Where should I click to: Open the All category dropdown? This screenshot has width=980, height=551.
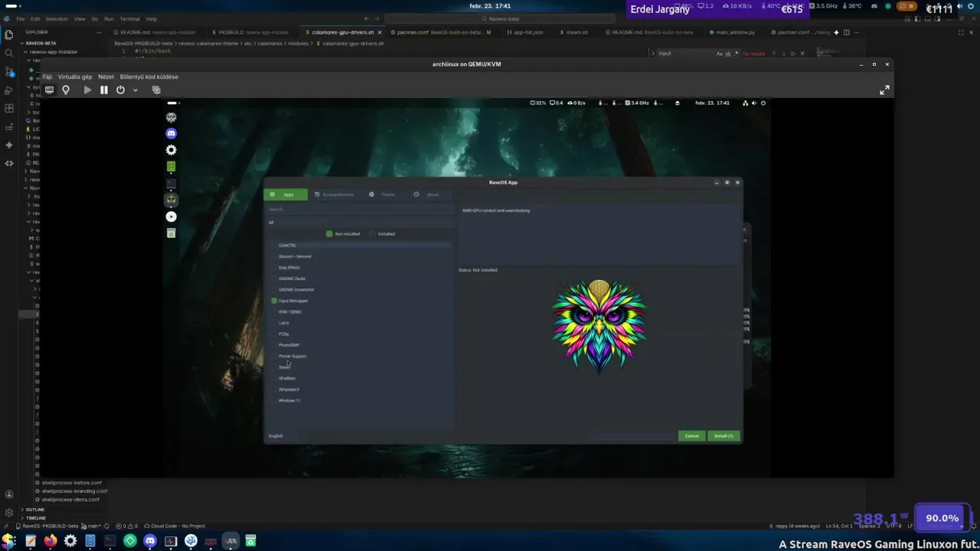pos(360,223)
